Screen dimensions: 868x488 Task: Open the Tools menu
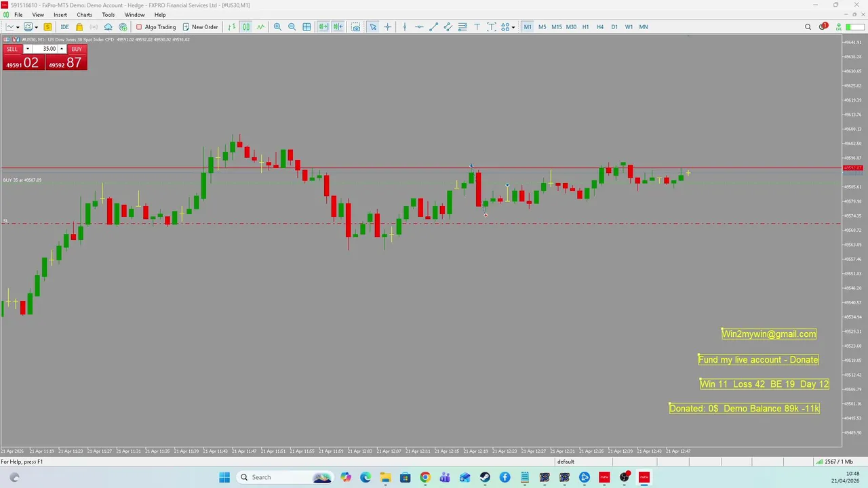[x=108, y=15]
